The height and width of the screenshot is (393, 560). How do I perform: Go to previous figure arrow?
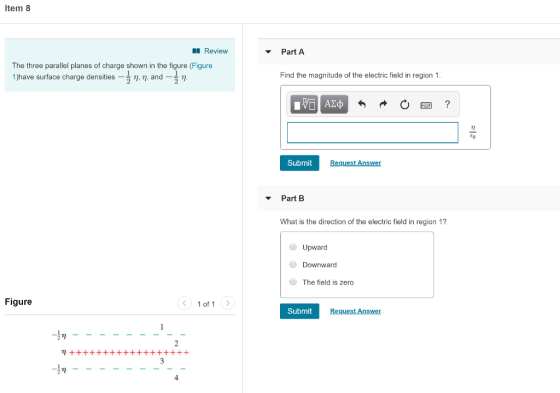(x=184, y=303)
